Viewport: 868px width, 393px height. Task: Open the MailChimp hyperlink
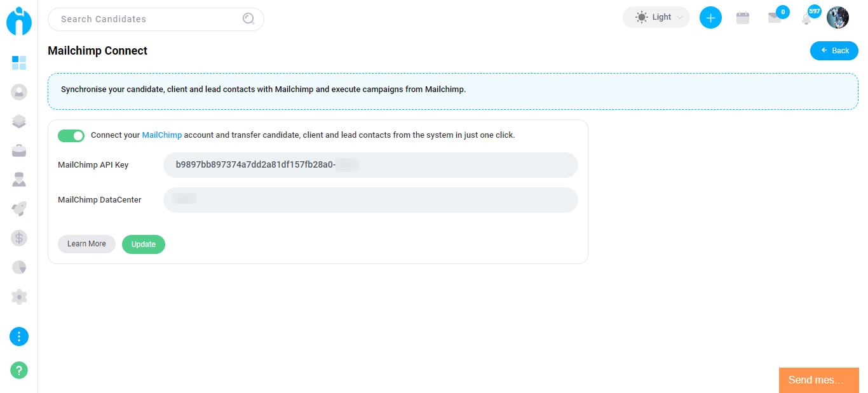pos(162,135)
